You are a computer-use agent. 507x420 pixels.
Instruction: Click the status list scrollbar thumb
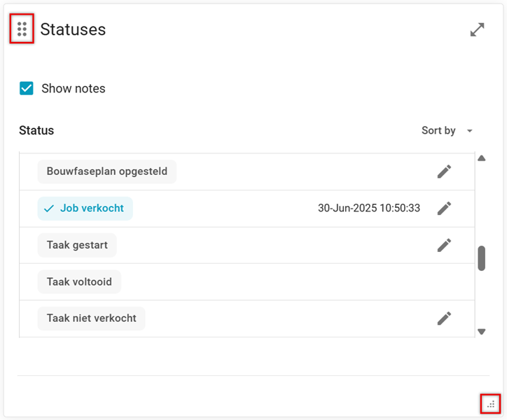coord(482,258)
